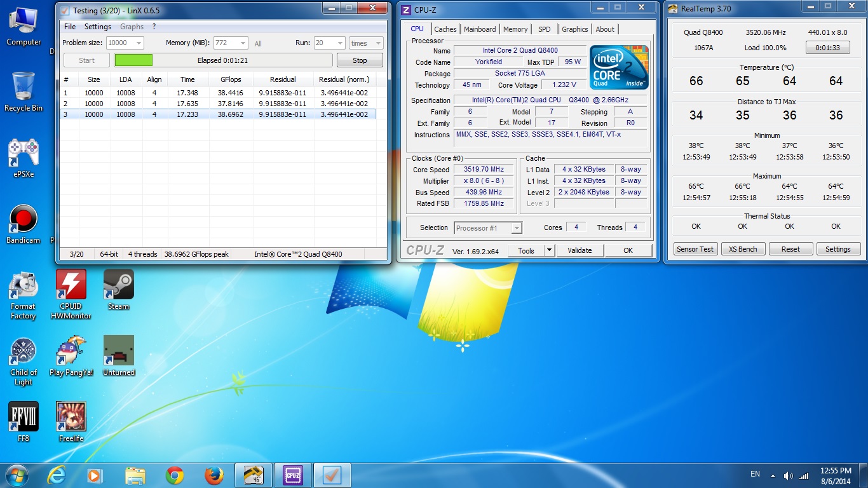Screen dimensions: 868x488
Task: Click the Sensor Test button in RealTemp
Action: (x=695, y=249)
